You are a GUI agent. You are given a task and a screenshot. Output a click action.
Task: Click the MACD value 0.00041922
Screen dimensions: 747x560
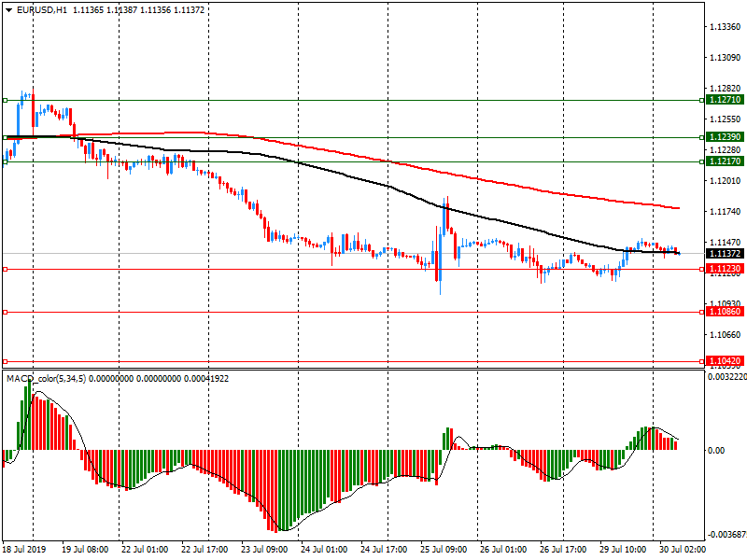coord(205,379)
